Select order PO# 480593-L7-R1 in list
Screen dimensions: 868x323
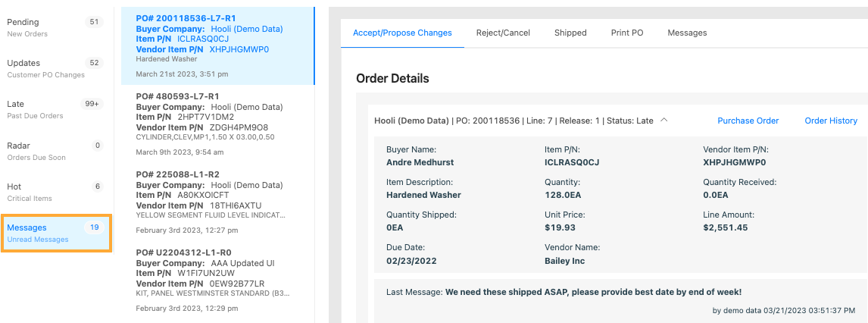click(x=217, y=124)
